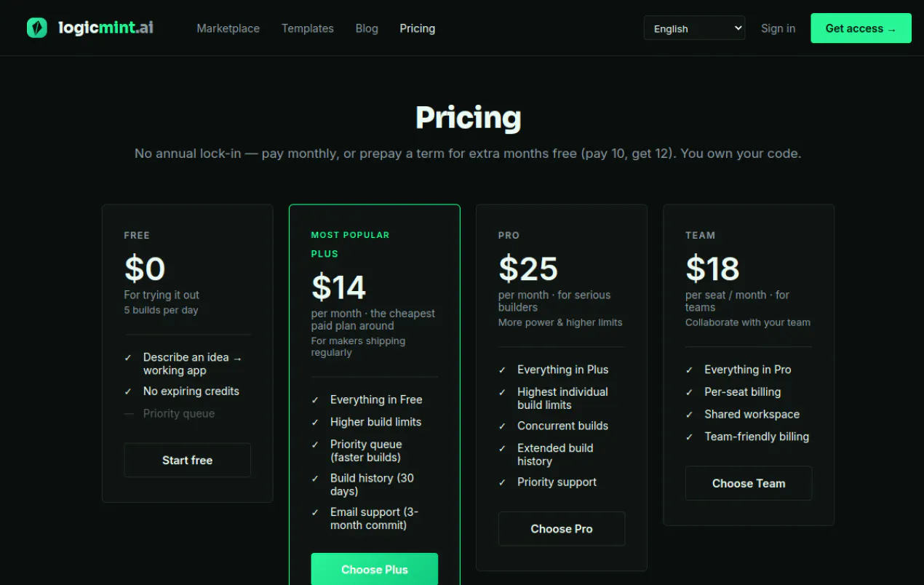Click the checkmark beside Concurrent builds
Screen dimensions: 924x585
point(502,426)
